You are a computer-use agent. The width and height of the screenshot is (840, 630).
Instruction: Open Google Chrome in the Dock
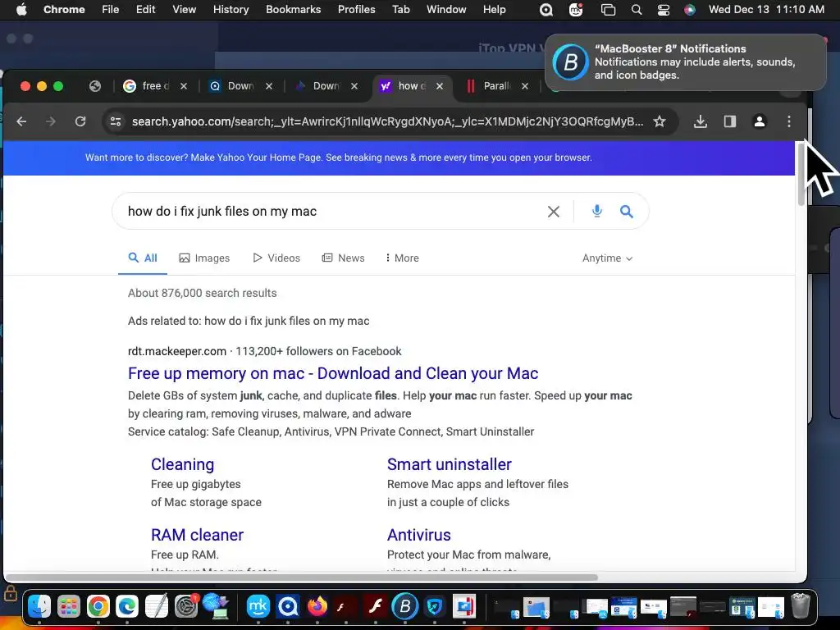[98, 606]
